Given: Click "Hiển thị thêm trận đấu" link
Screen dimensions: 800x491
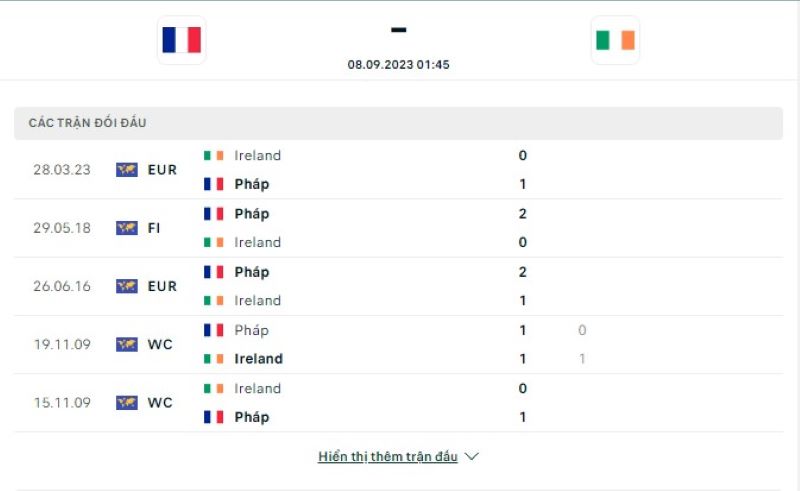Looking at the screenshot, I should click(388, 457).
